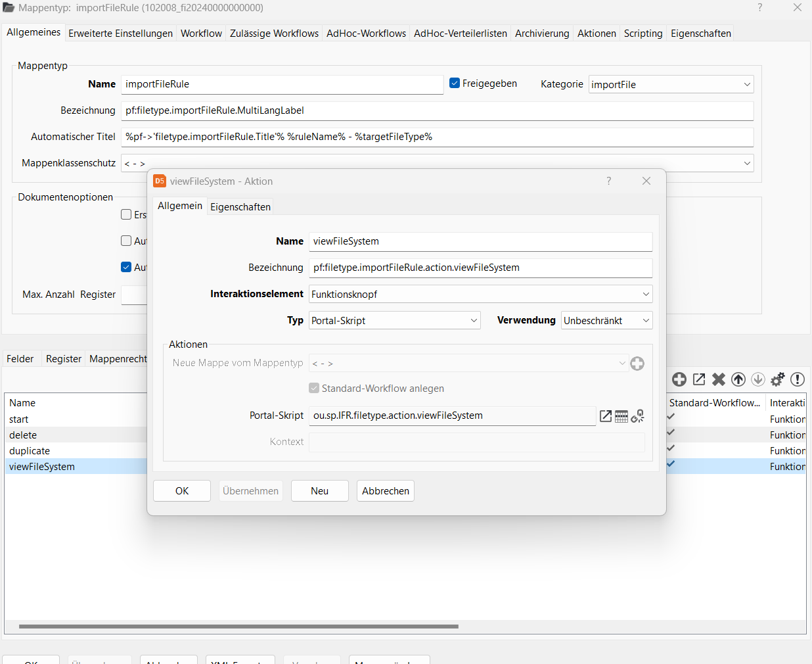Click Abbrechen in the Aktion dialog
812x664 pixels.
[386, 491]
